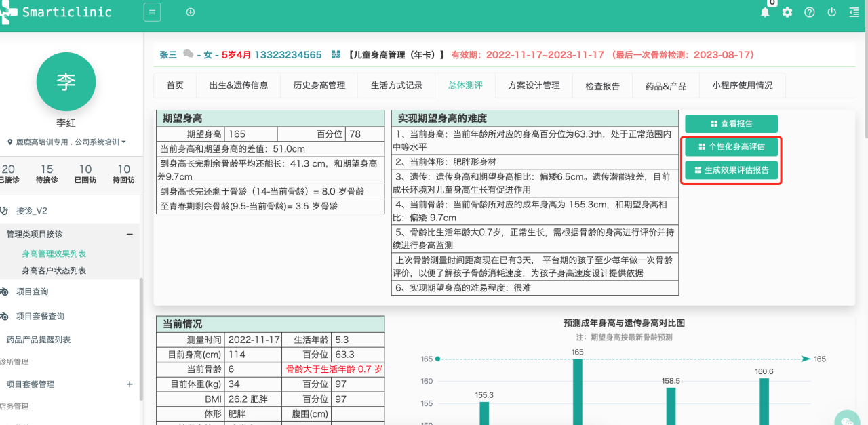
Task: Click the 生活年龄 value 5.3 cell
Action: 357,340
